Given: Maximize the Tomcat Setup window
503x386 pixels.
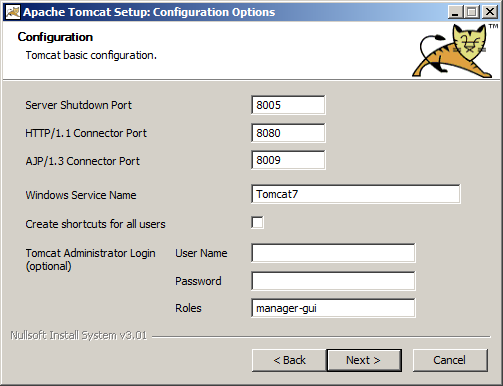Looking at the screenshot, I should 472,12.
